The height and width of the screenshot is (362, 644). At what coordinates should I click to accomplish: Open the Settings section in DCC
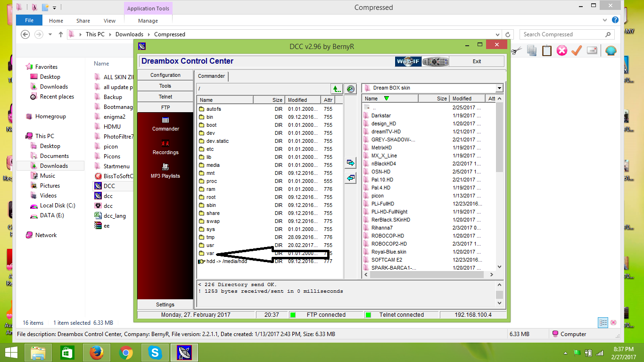click(x=165, y=304)
